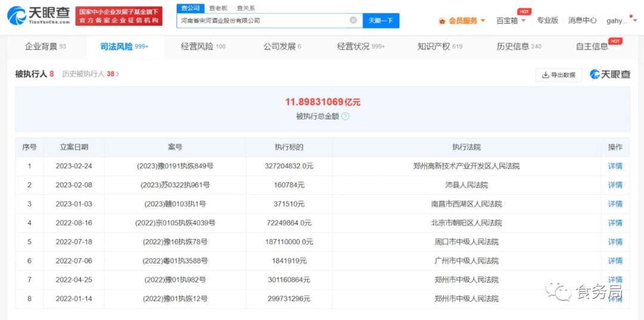Select date cell 2022-08-16

tap(74, 223)
